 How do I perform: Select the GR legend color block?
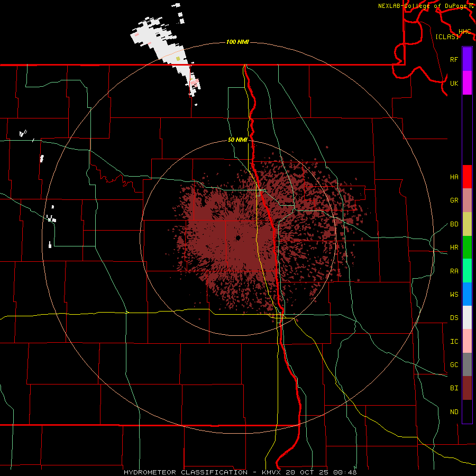tap(467, 200)
